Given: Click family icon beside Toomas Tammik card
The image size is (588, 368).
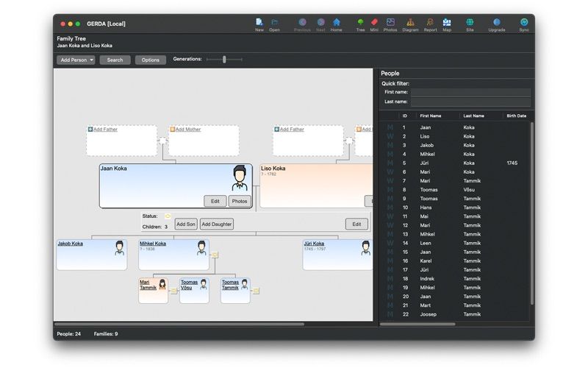Looking at the screenshot, I should [x=256, y=291].
